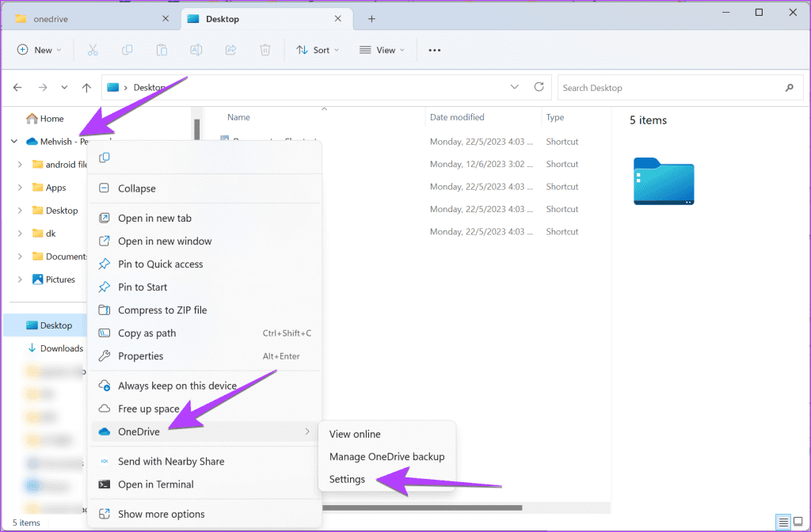
Task: Add a new tab with plus button
Action: 371,19
